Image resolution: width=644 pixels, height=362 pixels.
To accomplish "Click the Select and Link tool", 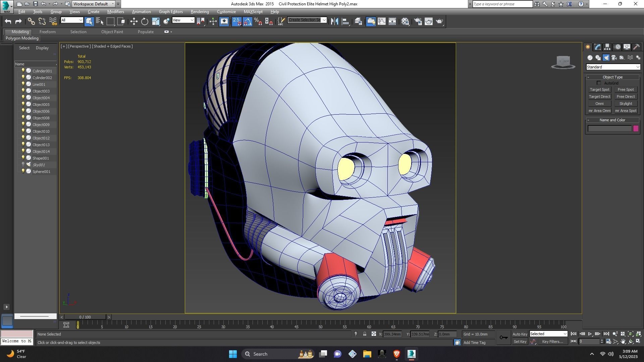I will coord(31,21).
